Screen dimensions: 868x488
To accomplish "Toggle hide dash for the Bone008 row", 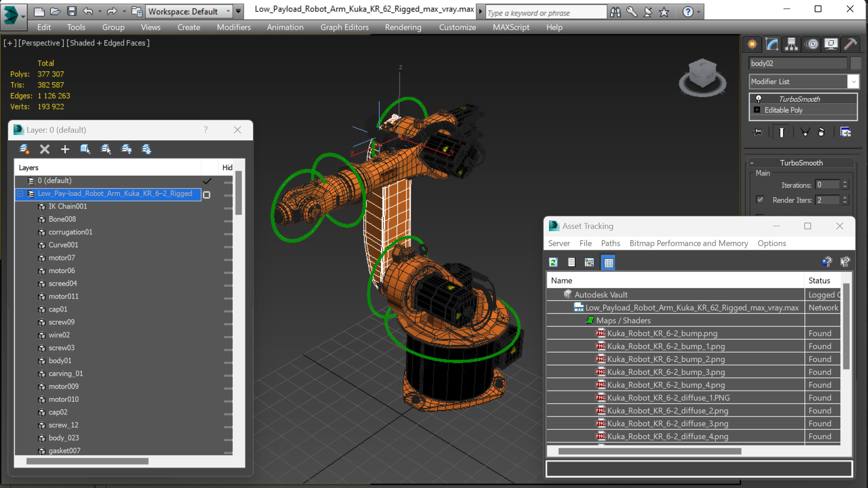I will click(x=228, y=221).
